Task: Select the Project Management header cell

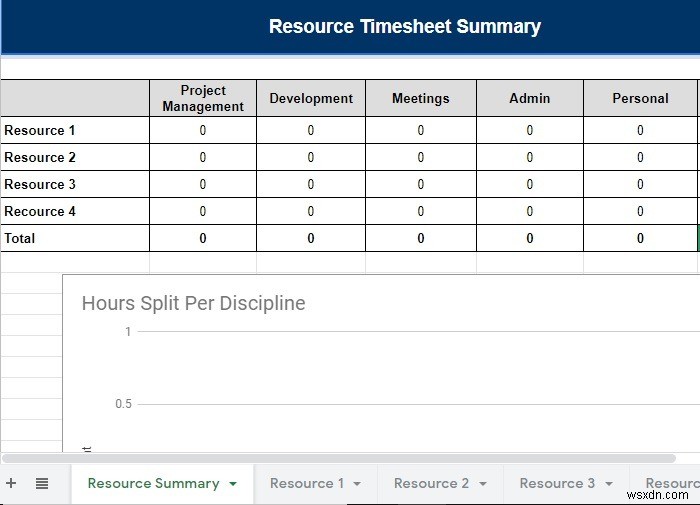Action: 203,98
